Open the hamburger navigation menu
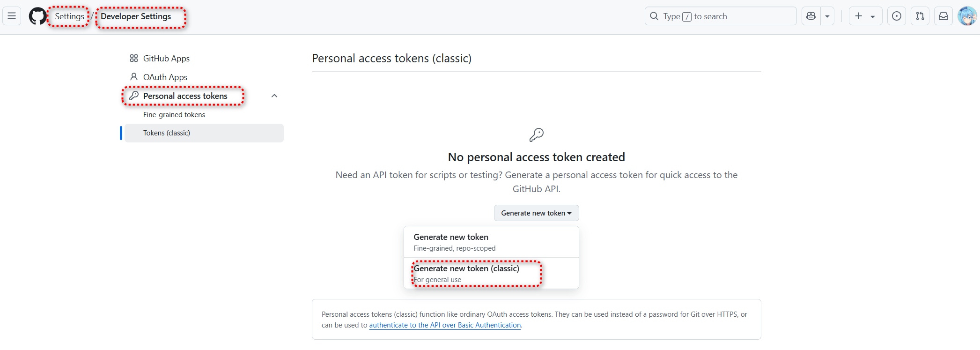Screen dimensions: 980x350 [x=12, y=16]
